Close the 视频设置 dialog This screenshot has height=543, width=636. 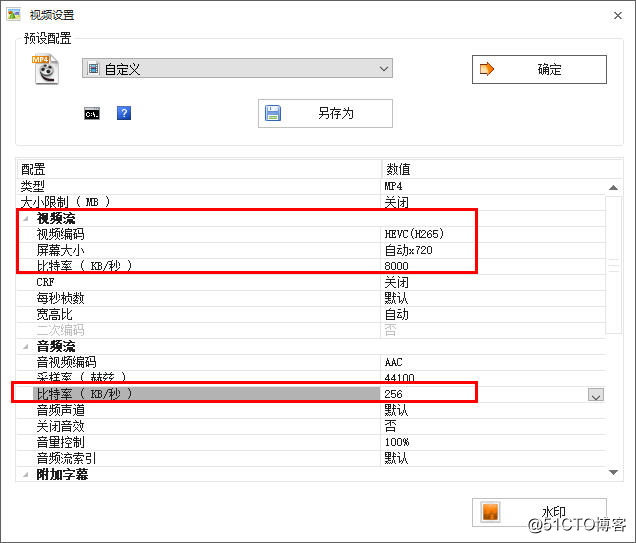click(x=618, y=15)
